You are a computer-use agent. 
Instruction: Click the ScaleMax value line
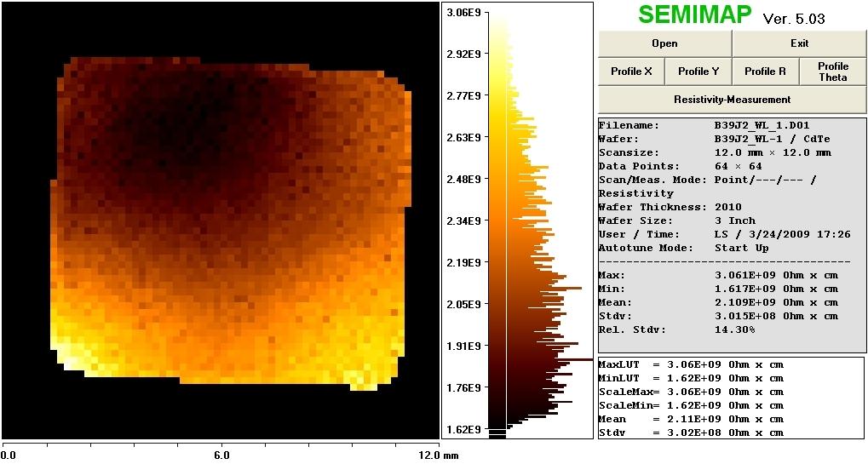coord(692,392)
